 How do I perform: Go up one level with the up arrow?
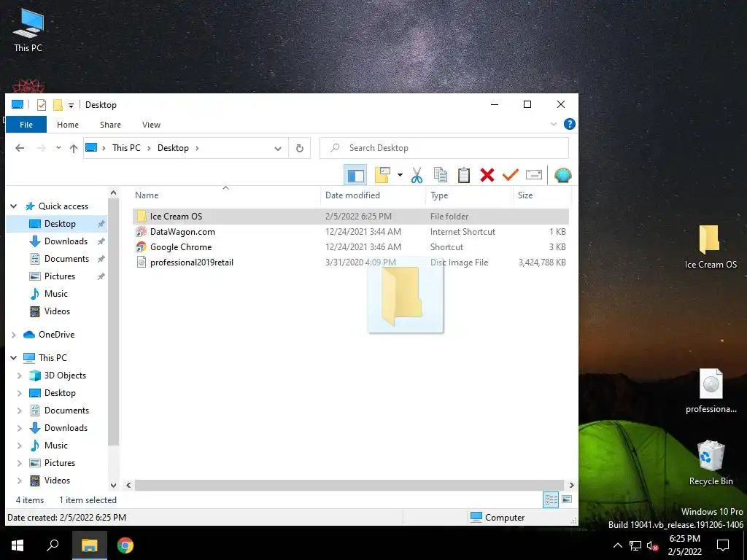pyautogui.click(x=74, y=148)
